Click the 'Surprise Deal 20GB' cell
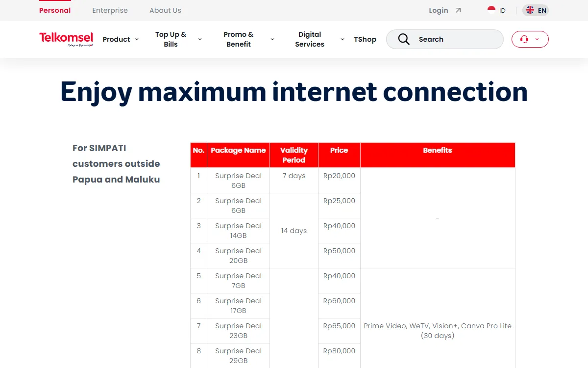Viewport: 588px width, 368px height. (x=238, y=256)
